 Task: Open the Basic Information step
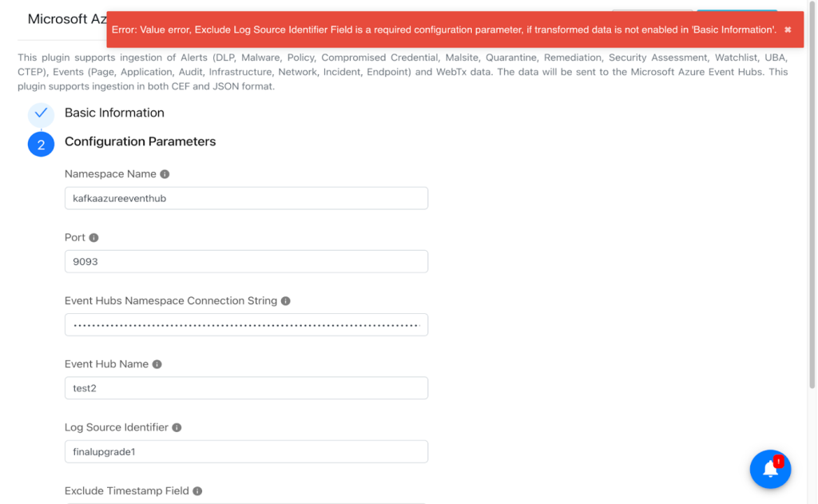[114, 113]
